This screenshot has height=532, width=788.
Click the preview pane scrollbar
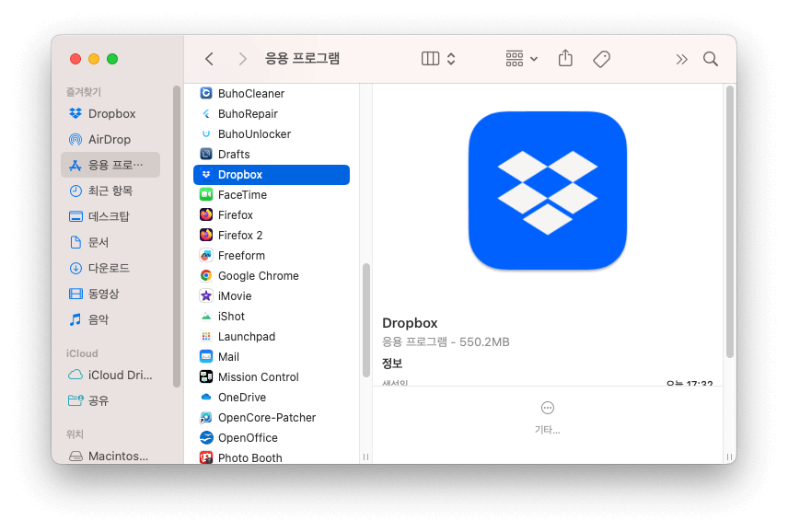coord(730,222)
